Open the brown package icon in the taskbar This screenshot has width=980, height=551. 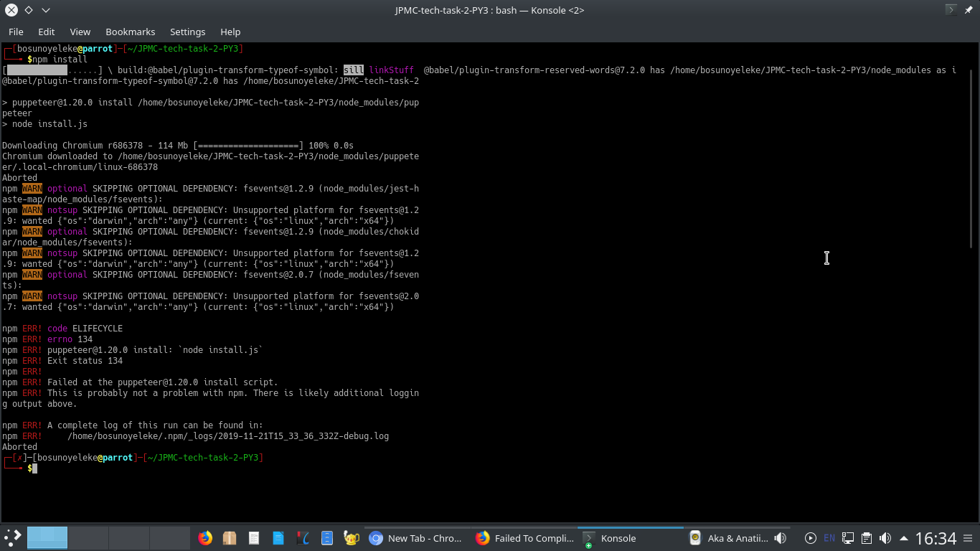click(x=230, y=538)
